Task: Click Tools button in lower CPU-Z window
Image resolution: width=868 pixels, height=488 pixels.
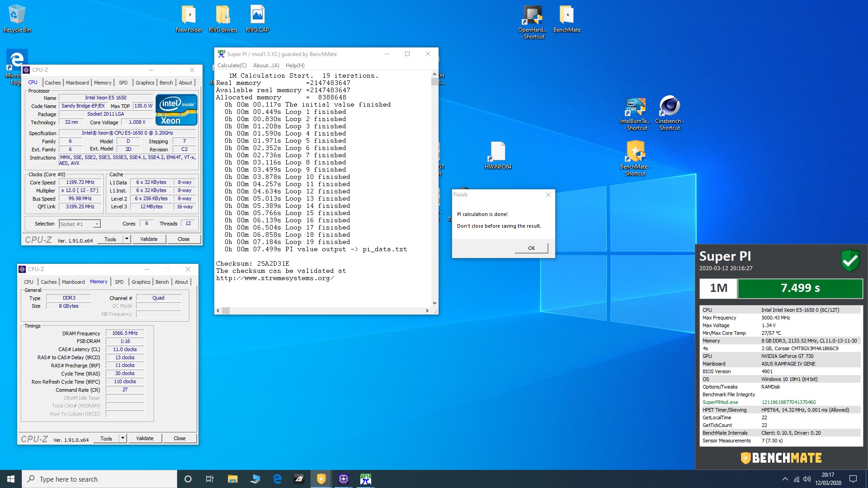Action: coord(106,438)
